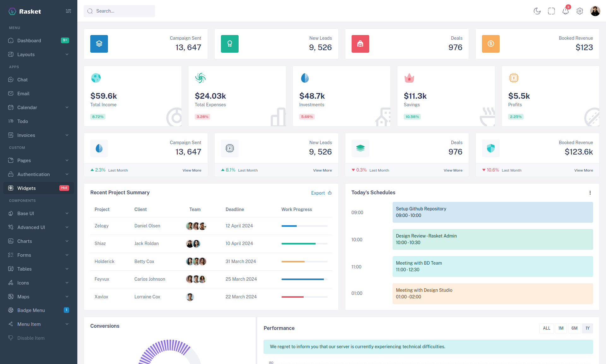Click leaf icon above Investments
The image size is (606, 364).
coord(305,78)
